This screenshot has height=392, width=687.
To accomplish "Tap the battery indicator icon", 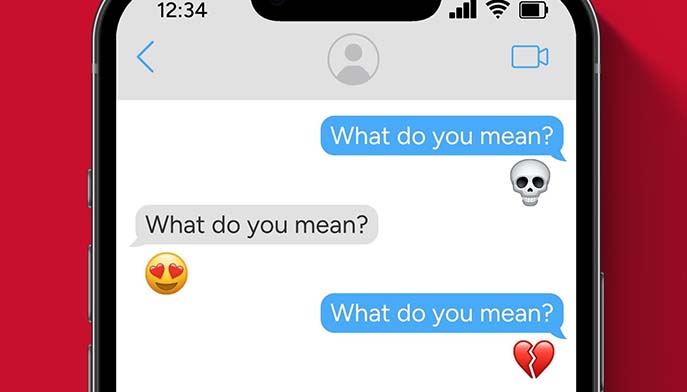I will pos(533,11).
